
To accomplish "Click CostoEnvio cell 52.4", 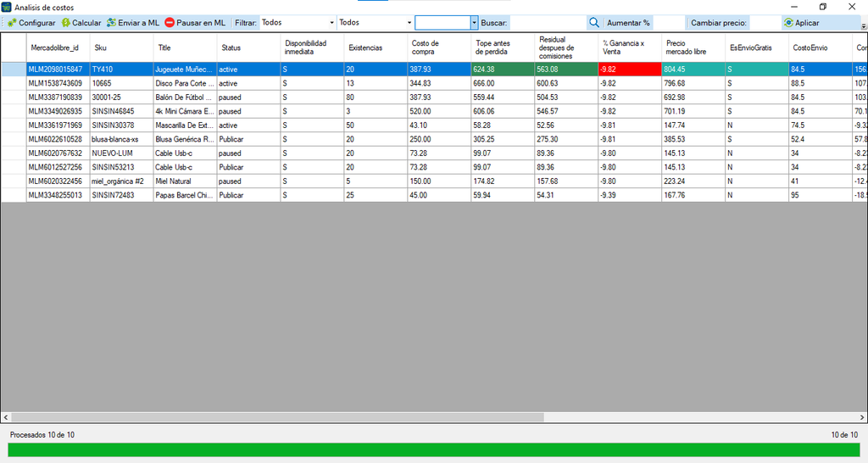I will pyautogui.click(x=821, y=139).
